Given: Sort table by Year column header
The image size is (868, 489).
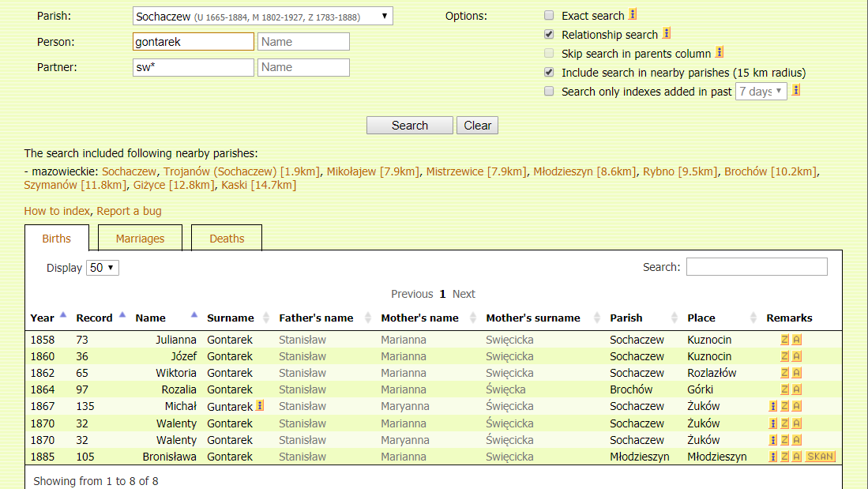Looking at the screenshot, I should point(43,318).
